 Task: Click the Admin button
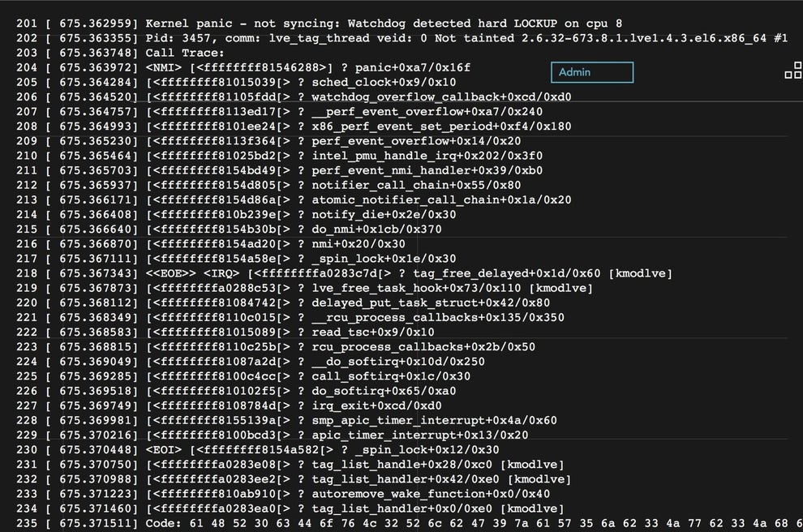(591, 72)
